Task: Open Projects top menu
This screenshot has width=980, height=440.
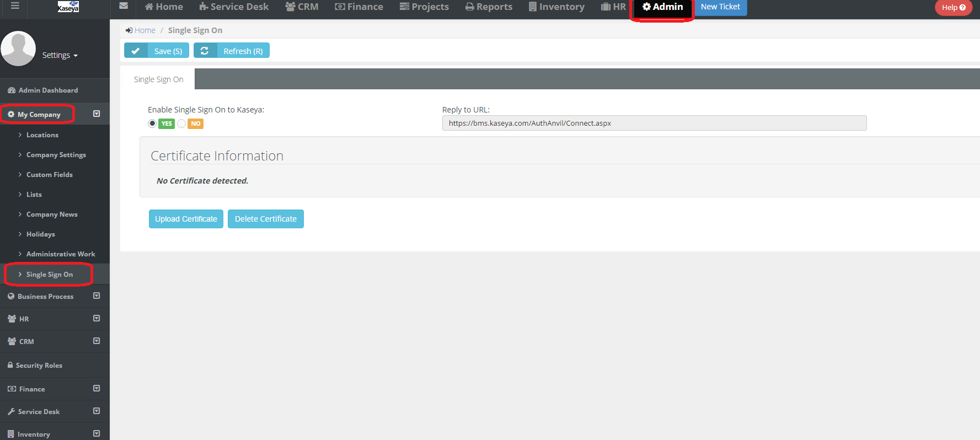Action: coord(424,7)
